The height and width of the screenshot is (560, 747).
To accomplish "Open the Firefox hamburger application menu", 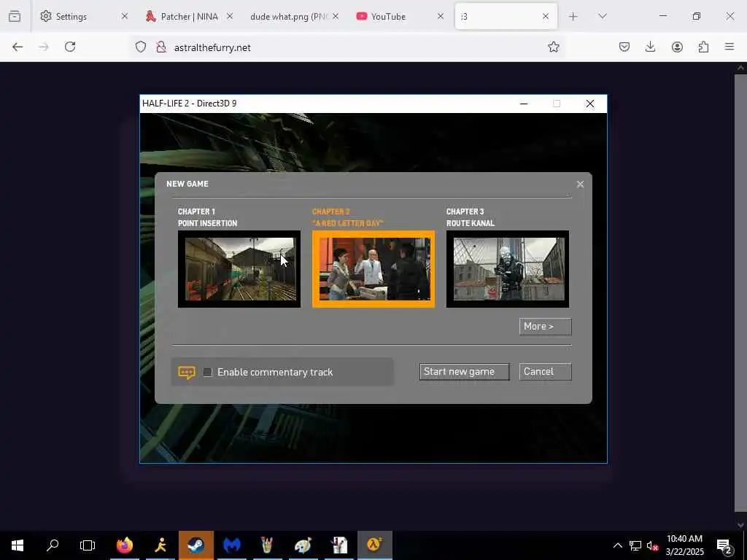I will click(x=729, y=47).
